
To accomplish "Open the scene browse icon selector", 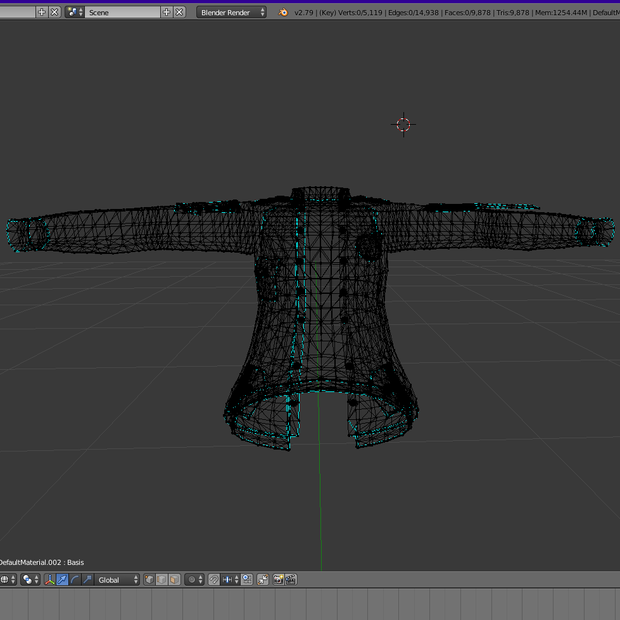I will click(x=74, y=12).
